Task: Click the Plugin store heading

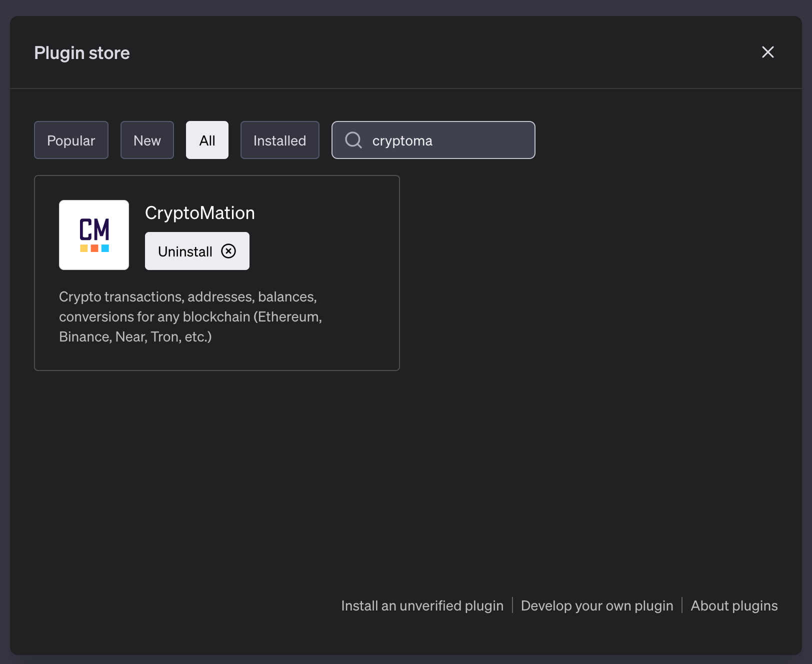Action: coord(82,53)
